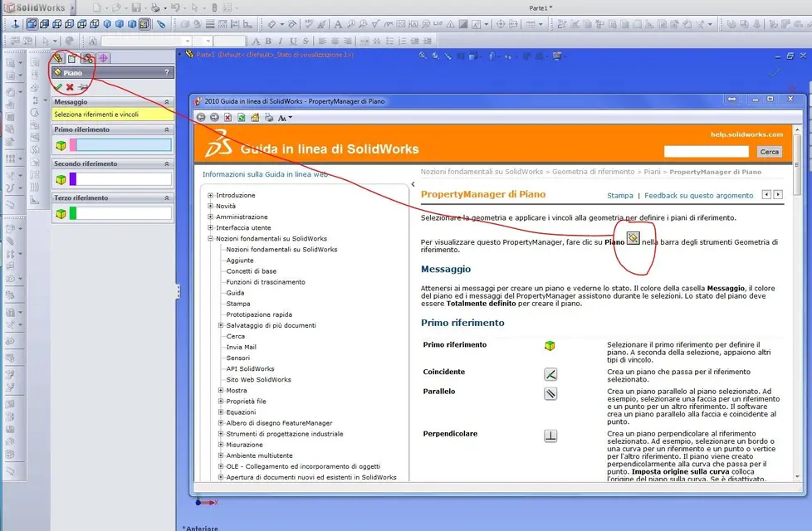Click the Perpendicolare constraint icon in help

[x=550, y=436]
